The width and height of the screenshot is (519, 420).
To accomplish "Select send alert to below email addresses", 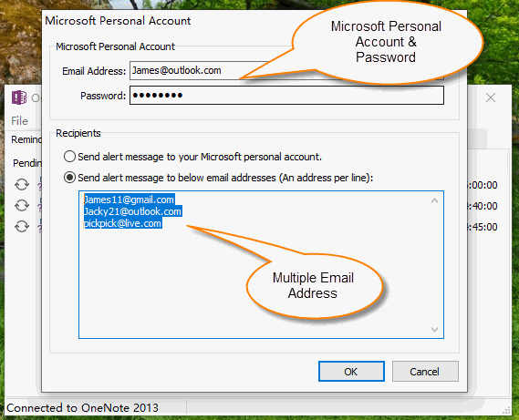I will [69, 178].
